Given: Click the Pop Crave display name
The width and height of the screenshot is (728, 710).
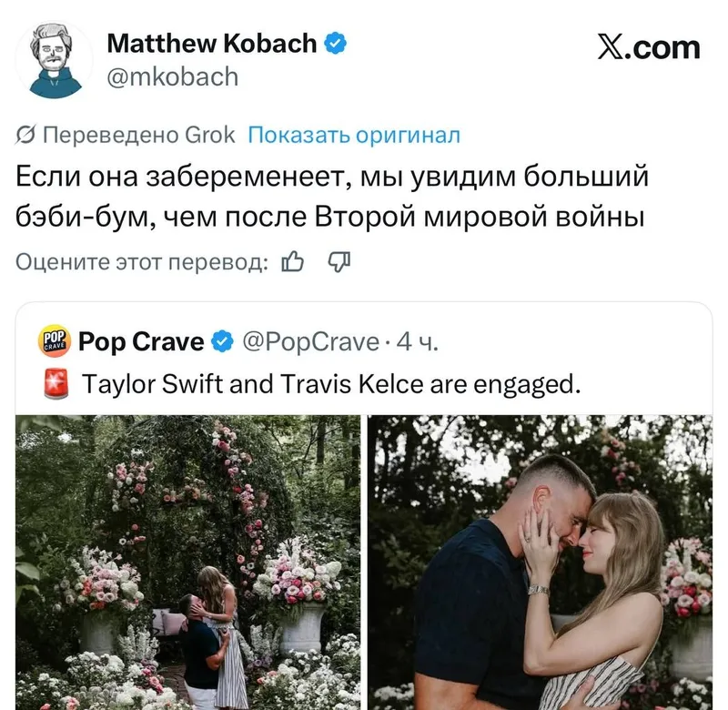Looking at the screenshot, I should (x=141, y=341).
